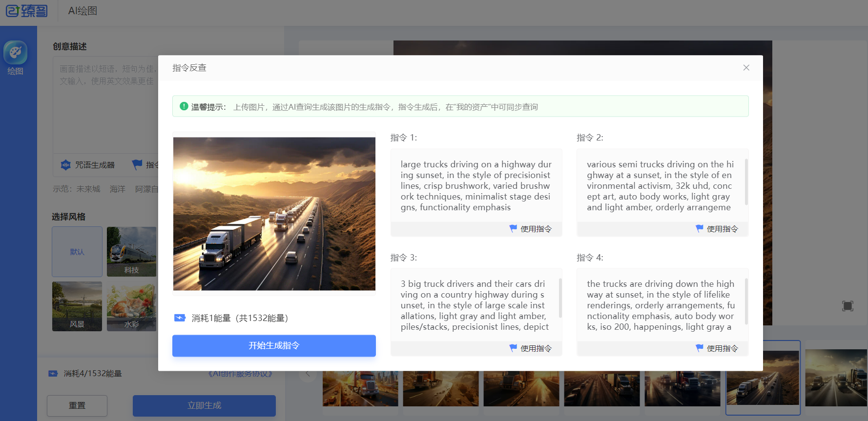Screen dimensions: 868x421
Task: Close the 指令反查 dialog
Action: [746, 68]
